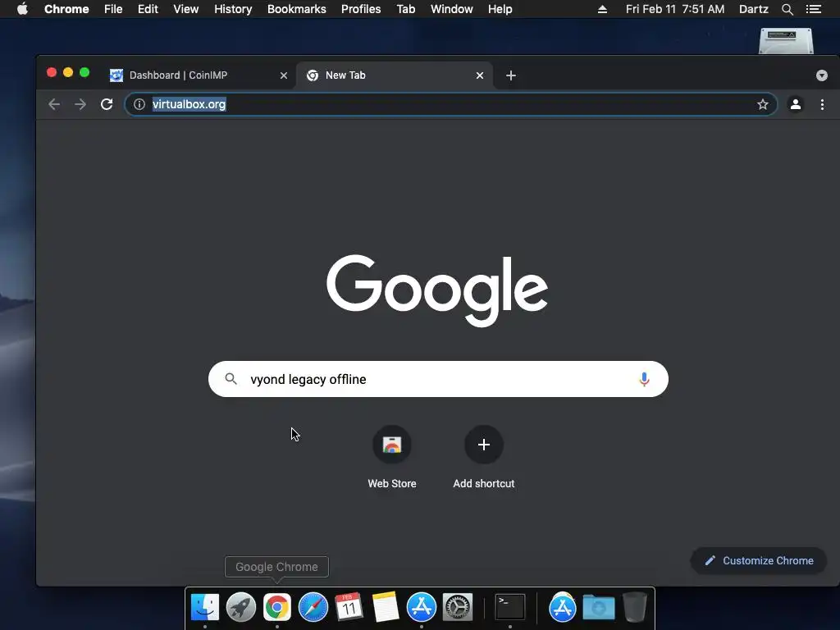840x630 pixels.
Task: Open the Chrome profile avatar button
Action: point(796,104)
